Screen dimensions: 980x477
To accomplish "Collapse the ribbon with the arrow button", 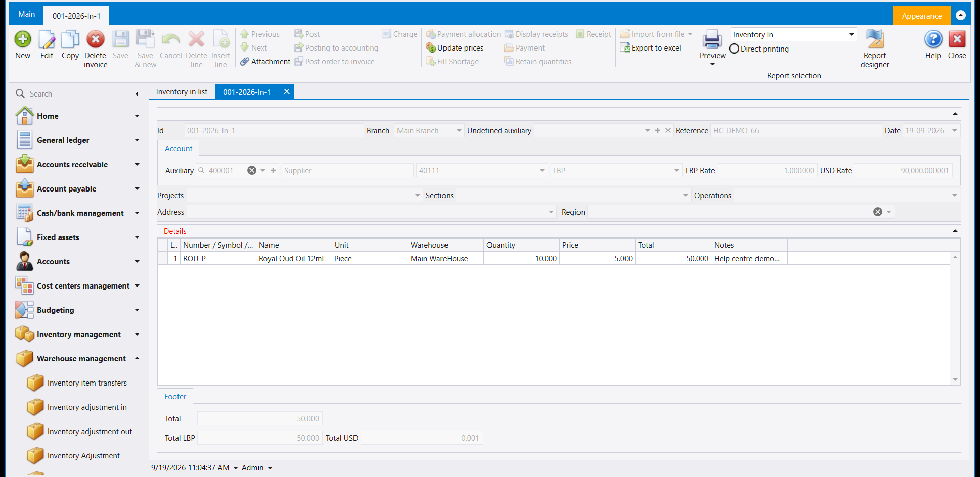I will pos(961,15).
